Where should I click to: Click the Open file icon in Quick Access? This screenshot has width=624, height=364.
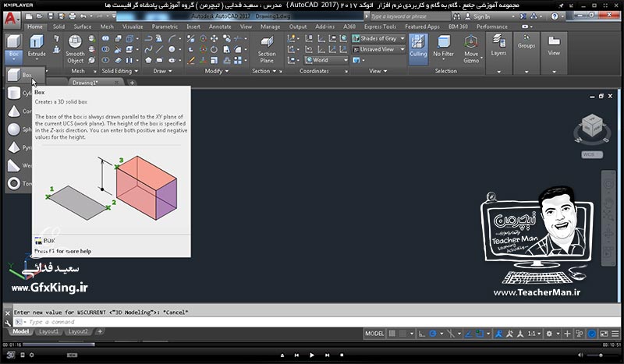point(40,16)
